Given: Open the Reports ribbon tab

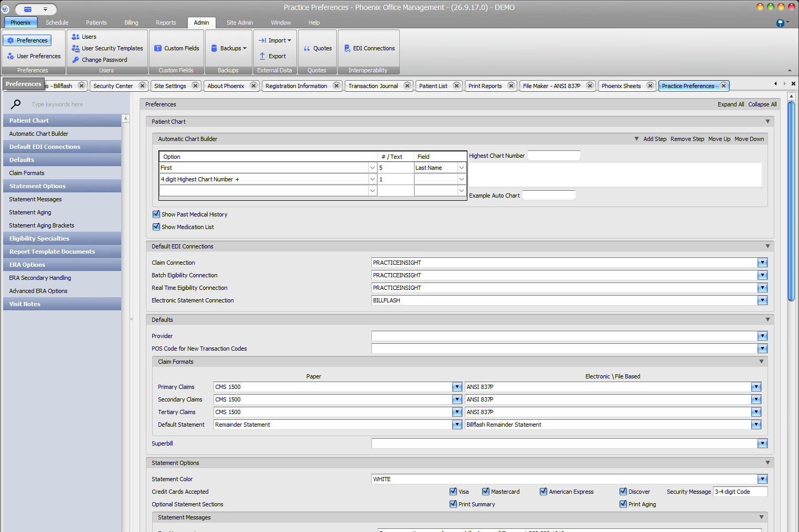Looking at the screenshot, I should (166, 23).
